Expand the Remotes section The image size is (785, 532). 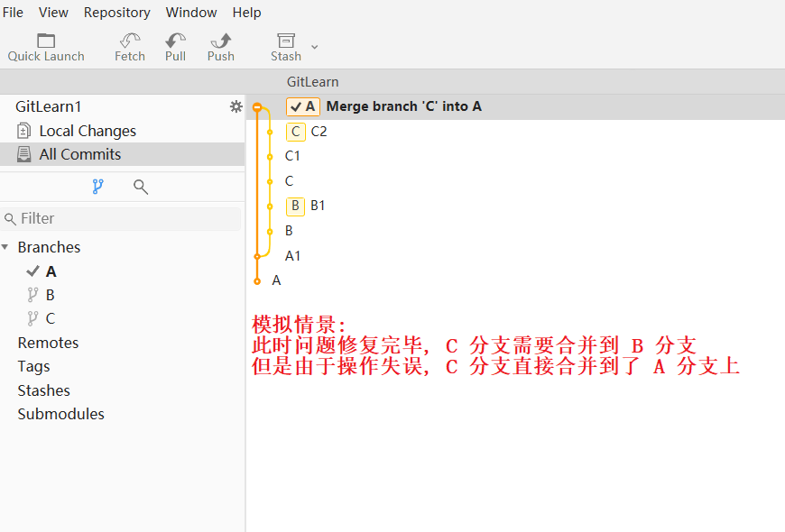click(x=48, y=342)
